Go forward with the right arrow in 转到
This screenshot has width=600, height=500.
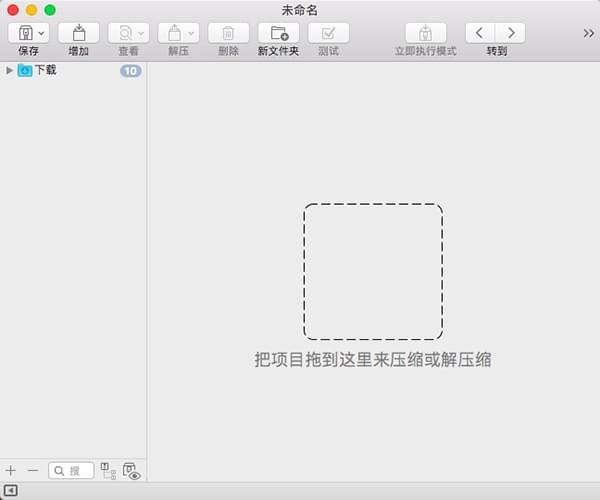pyautogui.click(x=510, y=33)
